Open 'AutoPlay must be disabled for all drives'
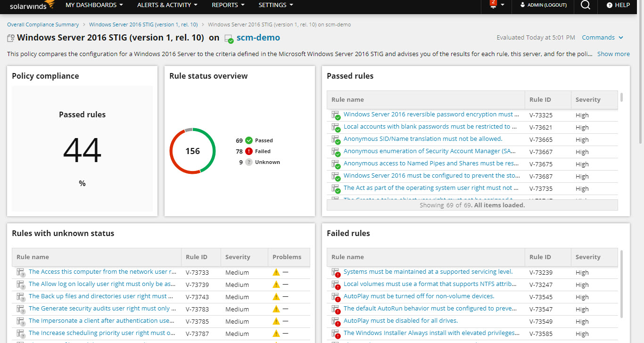Image resolution: width=644 pixels, height=343 pixels. [x=401, y=321]
